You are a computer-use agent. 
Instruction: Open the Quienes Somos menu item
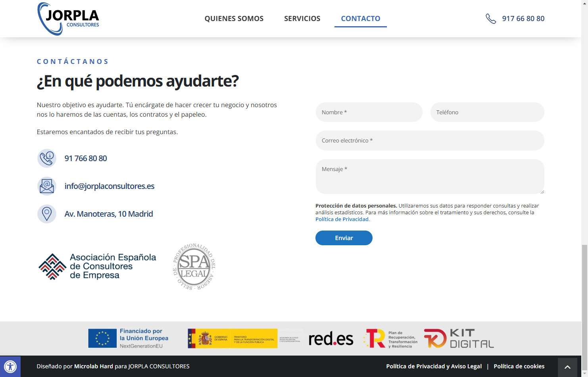234,19
